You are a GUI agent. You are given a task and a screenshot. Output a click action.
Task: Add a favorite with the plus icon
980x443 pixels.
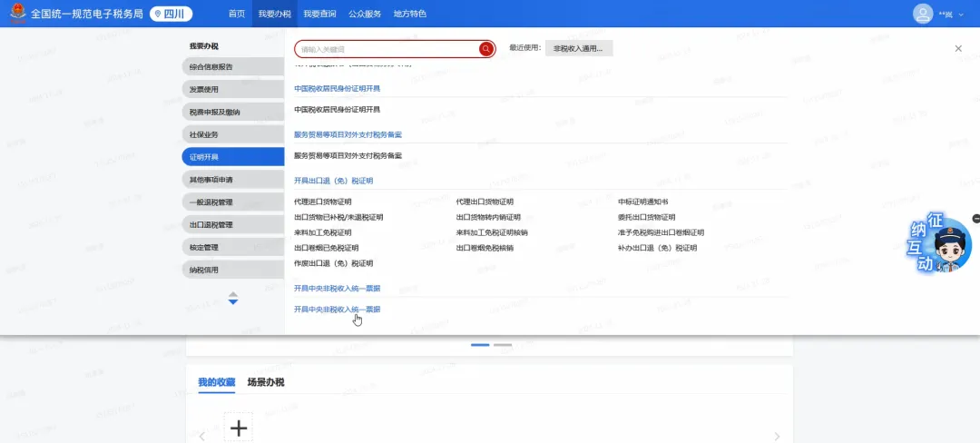tap(238, 428)
